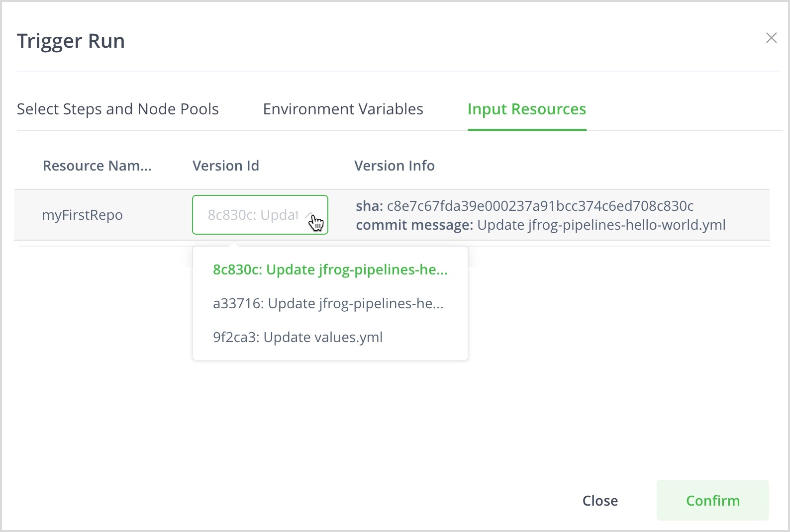Screen dimensions: 790x532
Task: Click the Trigger Run dialog title
Action: click(71, 41)
